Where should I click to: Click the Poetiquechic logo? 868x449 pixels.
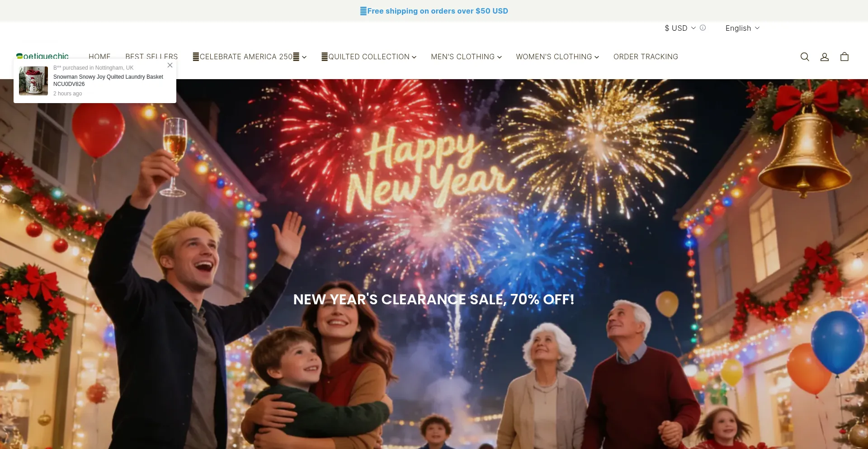point(42,56)
